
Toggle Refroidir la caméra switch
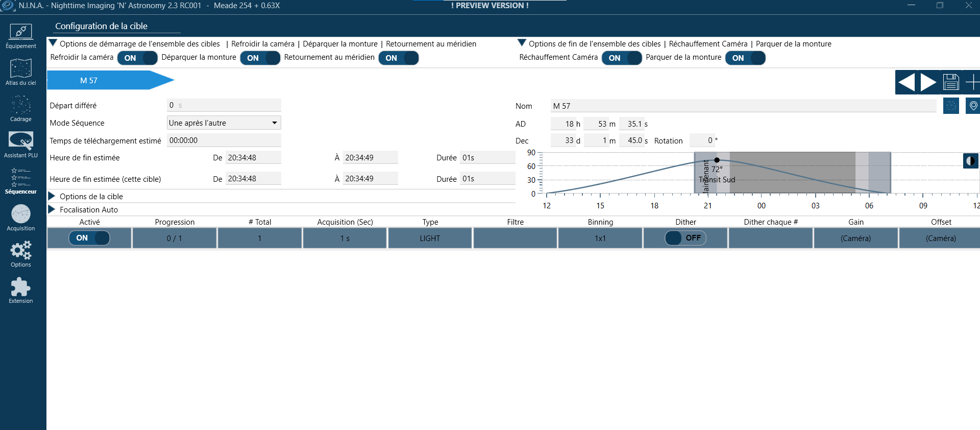point(137,58)
